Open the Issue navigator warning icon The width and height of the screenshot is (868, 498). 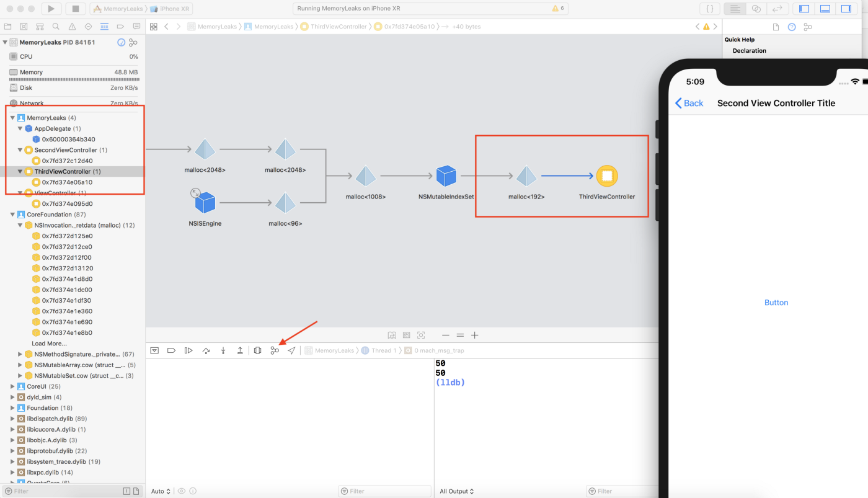click(x=72, y=27)
